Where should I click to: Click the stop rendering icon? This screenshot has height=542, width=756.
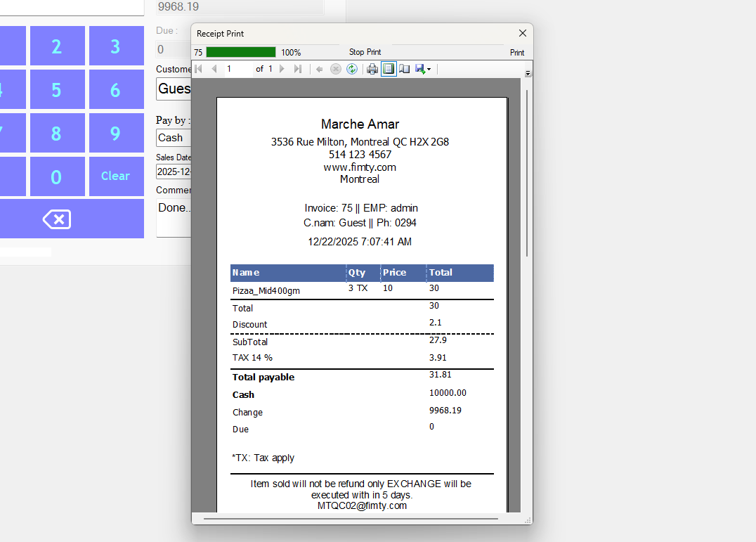[x=336, y=69]
